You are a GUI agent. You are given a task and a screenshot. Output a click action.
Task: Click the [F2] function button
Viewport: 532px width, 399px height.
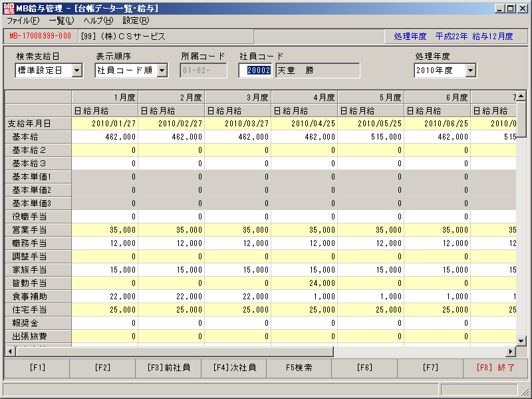pos(102,368)
